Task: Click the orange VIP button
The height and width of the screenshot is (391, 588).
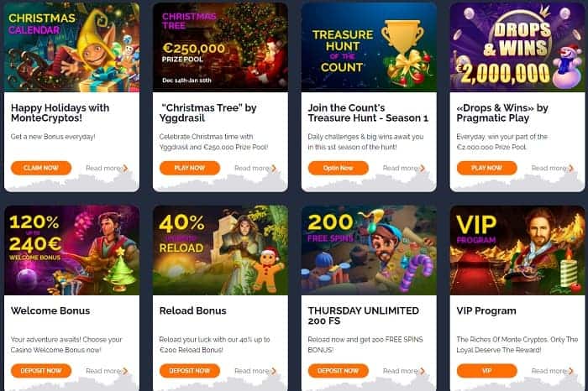Action: [x=486, y=371]
